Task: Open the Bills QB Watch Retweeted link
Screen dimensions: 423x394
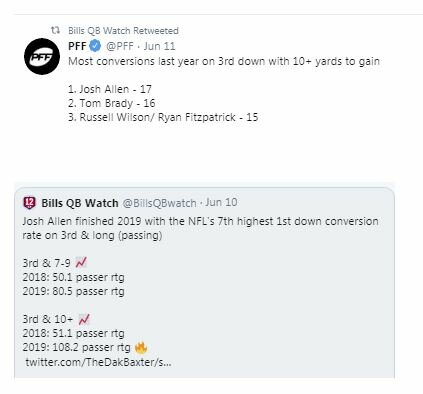Action: pyautogui.click(x=123, y=31)
